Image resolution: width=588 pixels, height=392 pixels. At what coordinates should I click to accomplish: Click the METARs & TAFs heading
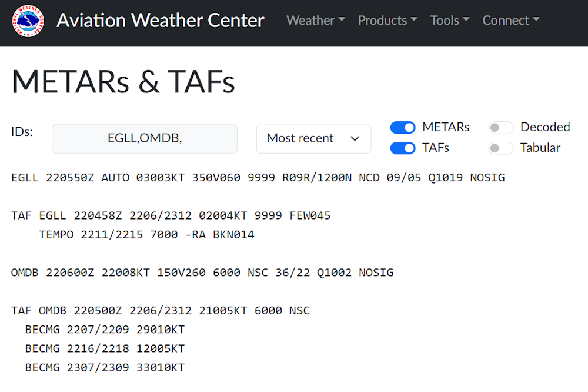pyautogui.click(x=123, y=81)
